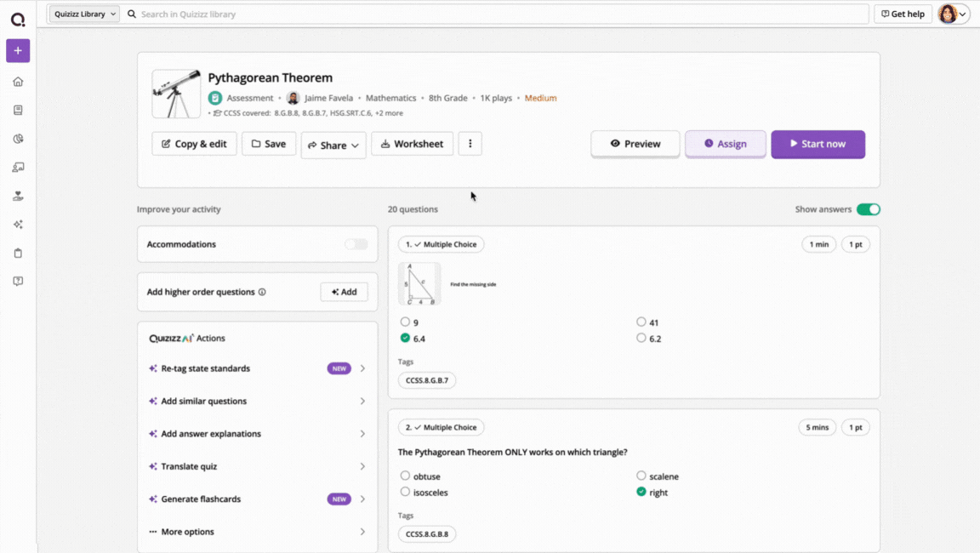Click the ellipsis icon beside More options

coord(152,532)
